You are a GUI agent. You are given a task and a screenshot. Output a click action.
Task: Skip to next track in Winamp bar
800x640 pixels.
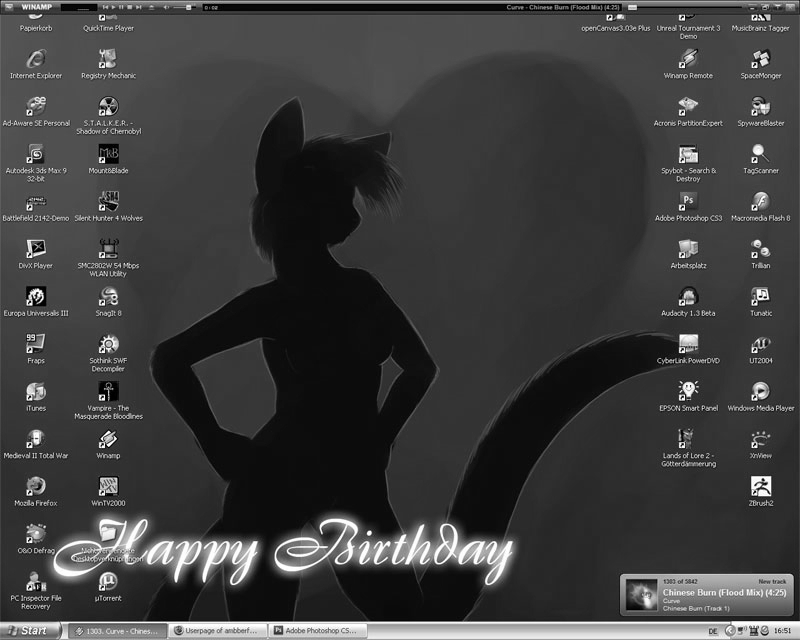pyautogui.click(x=138, y=7)
